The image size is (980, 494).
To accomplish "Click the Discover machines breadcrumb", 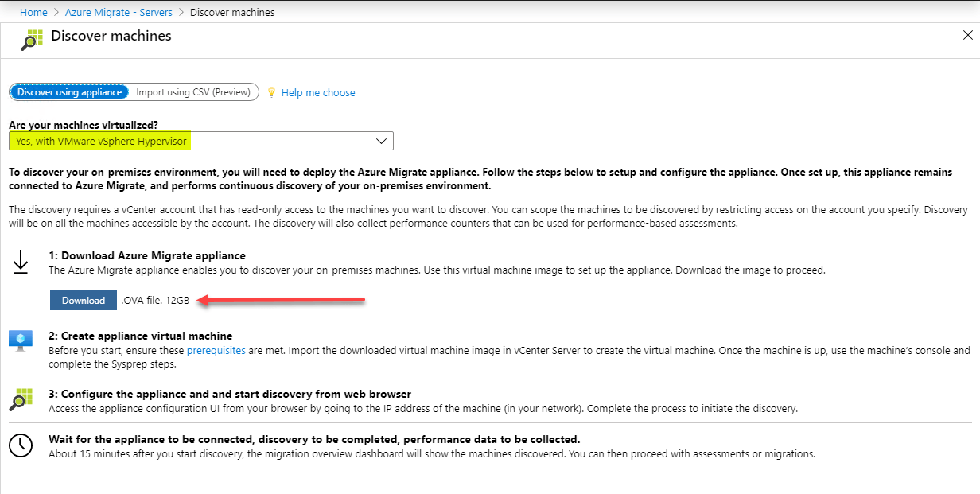I will (232, 12).
